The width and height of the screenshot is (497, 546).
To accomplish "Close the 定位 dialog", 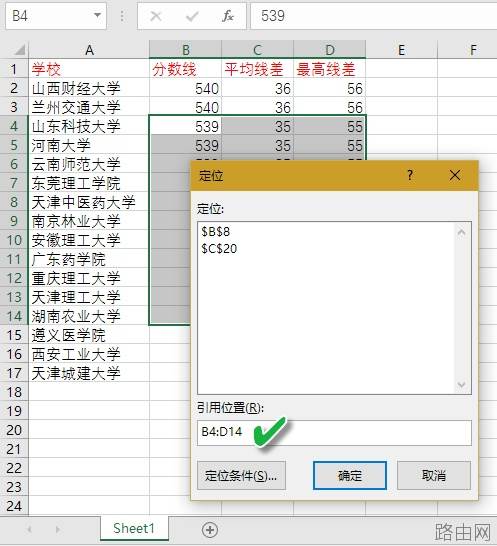I will coord(455,175).
